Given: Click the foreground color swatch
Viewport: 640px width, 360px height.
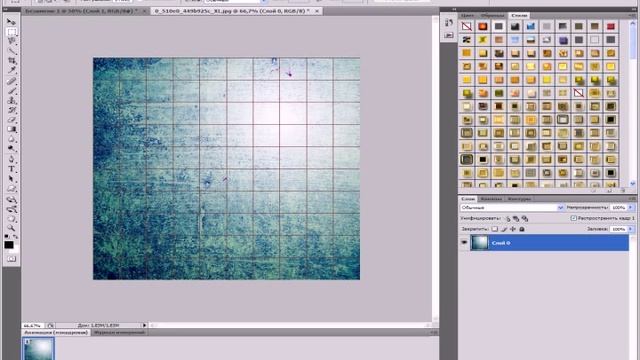Looking at the screenshot, I should pyautogui.click(x=9, y=245).
